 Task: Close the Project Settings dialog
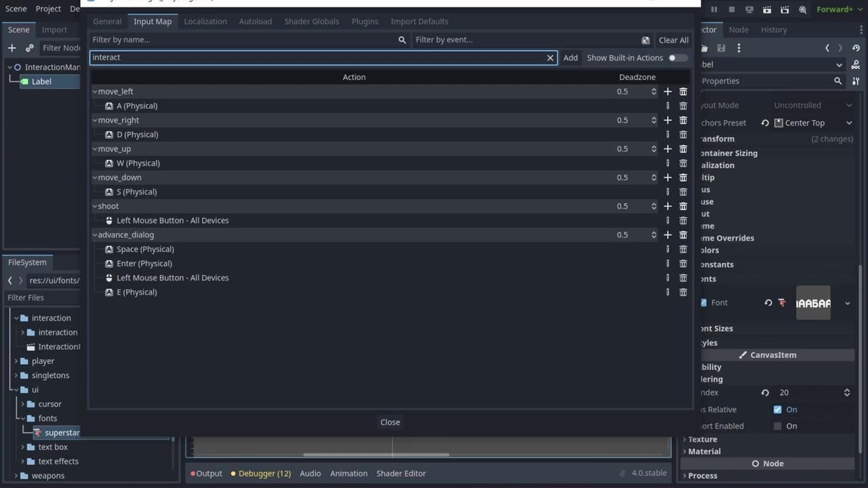coord(390,422)
